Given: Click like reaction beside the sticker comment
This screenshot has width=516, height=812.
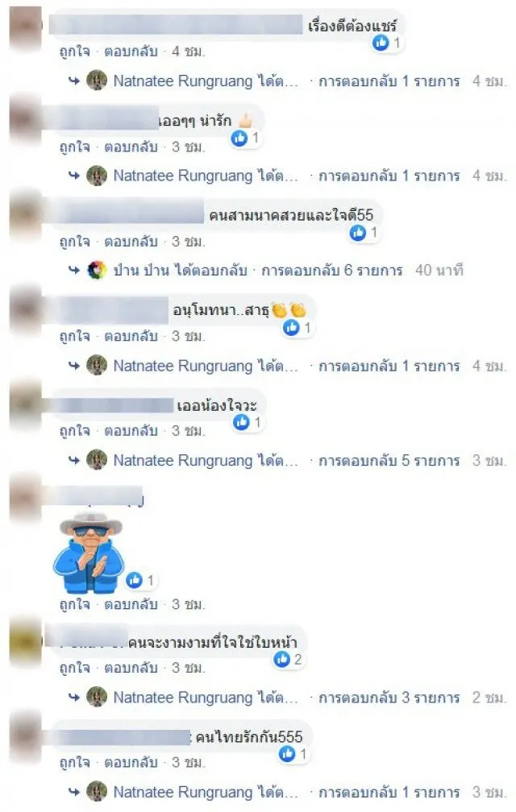Looking at the screenshot, I should click(x=134, y=580).
